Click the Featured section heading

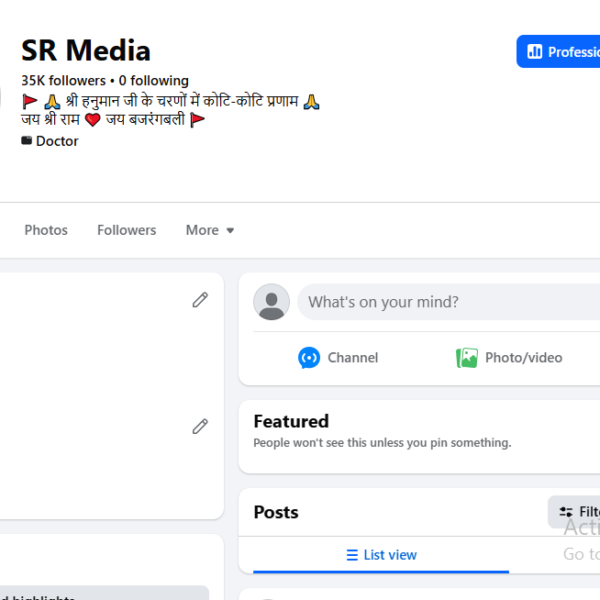point(291,421)
